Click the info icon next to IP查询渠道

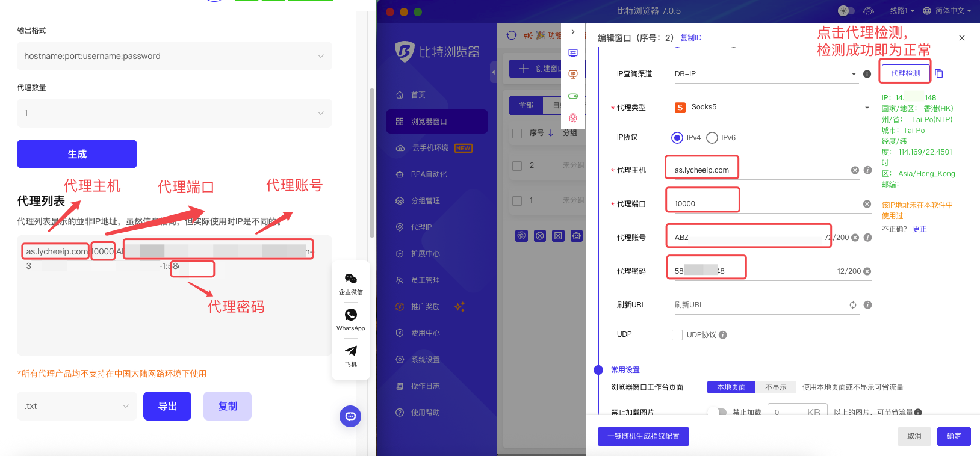[867, 74]
